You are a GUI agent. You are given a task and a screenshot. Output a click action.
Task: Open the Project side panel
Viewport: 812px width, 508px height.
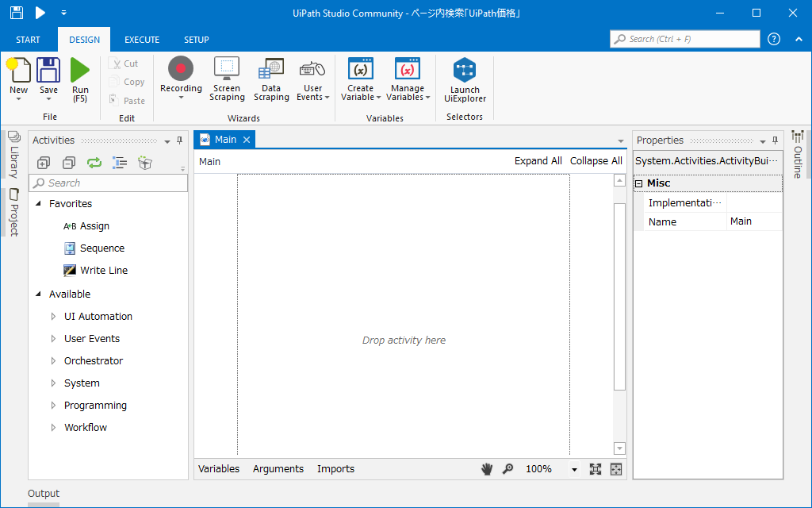(14, 213)
